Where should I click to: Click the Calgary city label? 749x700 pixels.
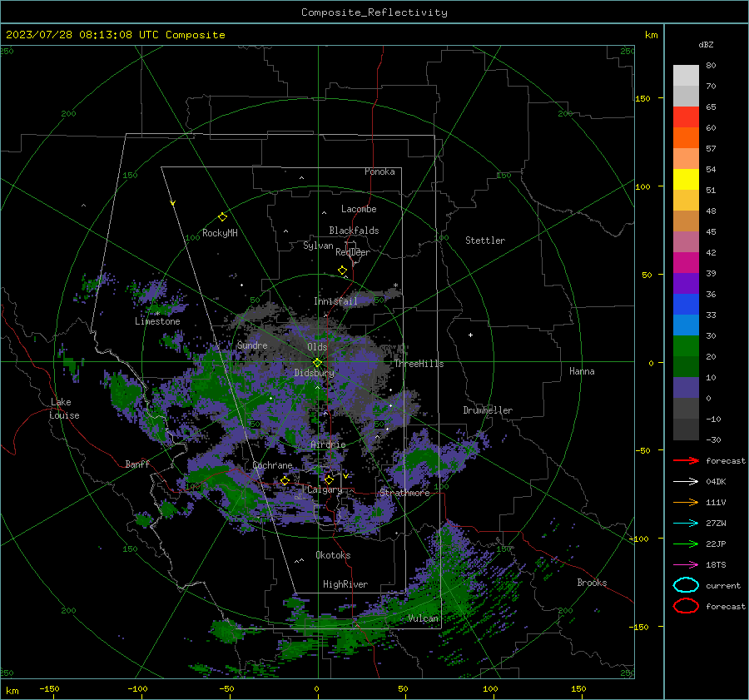pos(325,489)
